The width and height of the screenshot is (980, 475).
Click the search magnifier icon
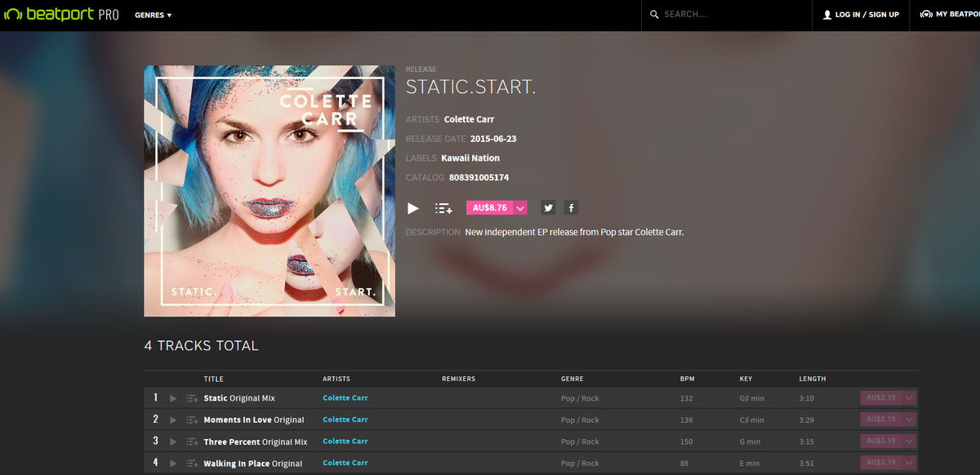pyautogui.click(x=654, y=15)
